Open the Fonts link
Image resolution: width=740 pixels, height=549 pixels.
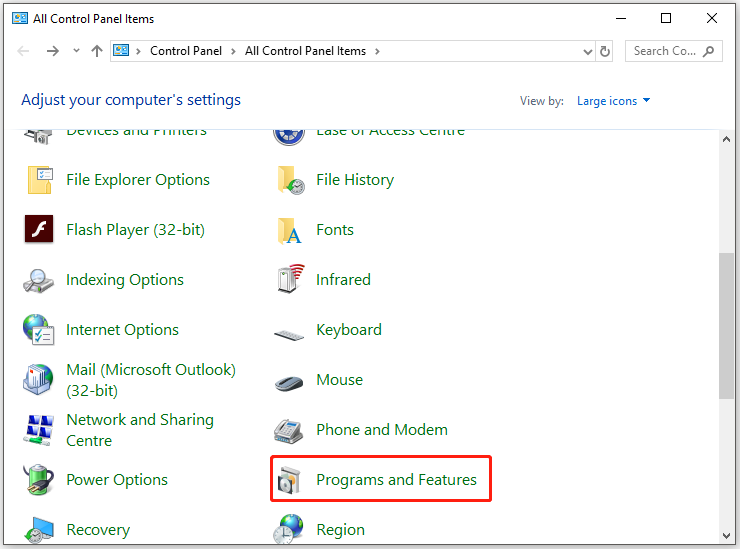click(335, 230)
